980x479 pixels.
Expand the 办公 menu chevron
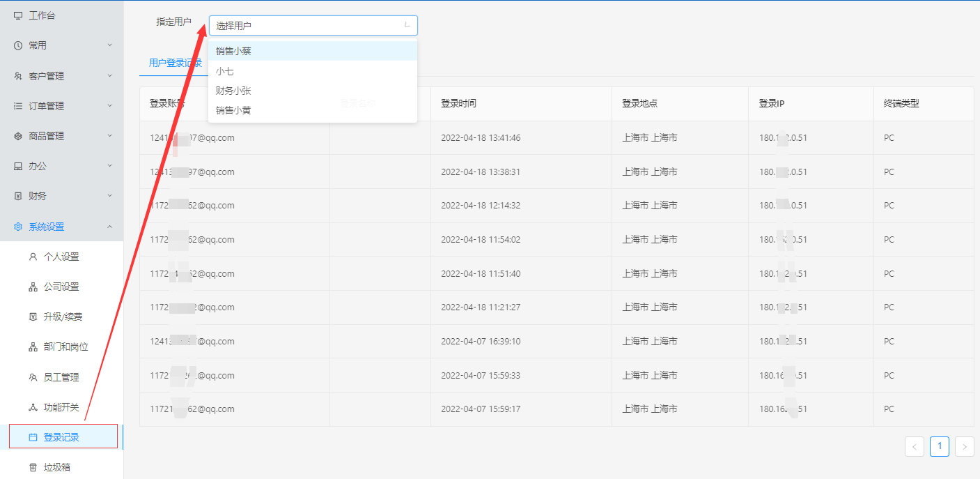pyautogui.click(x=109, y=166)
